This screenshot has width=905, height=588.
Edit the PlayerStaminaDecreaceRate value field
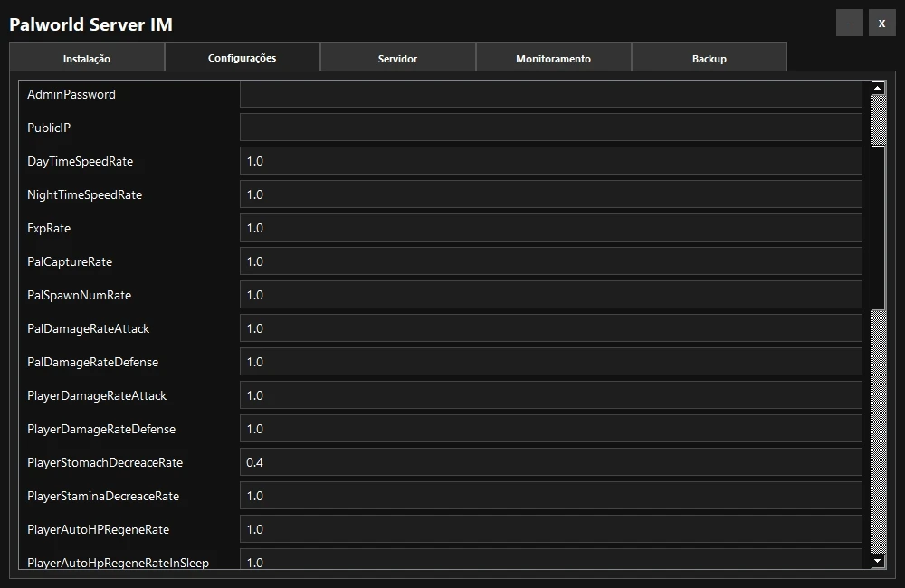click(x=550, y=496)
